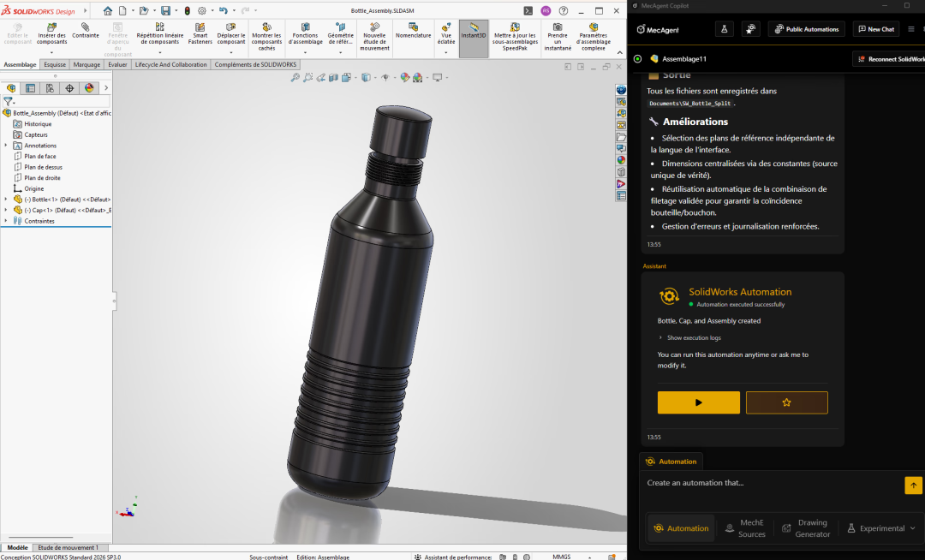The height and width of the screenshot is (560, 925).
Task: Click the user account avatar
Action: click(546, 10)
